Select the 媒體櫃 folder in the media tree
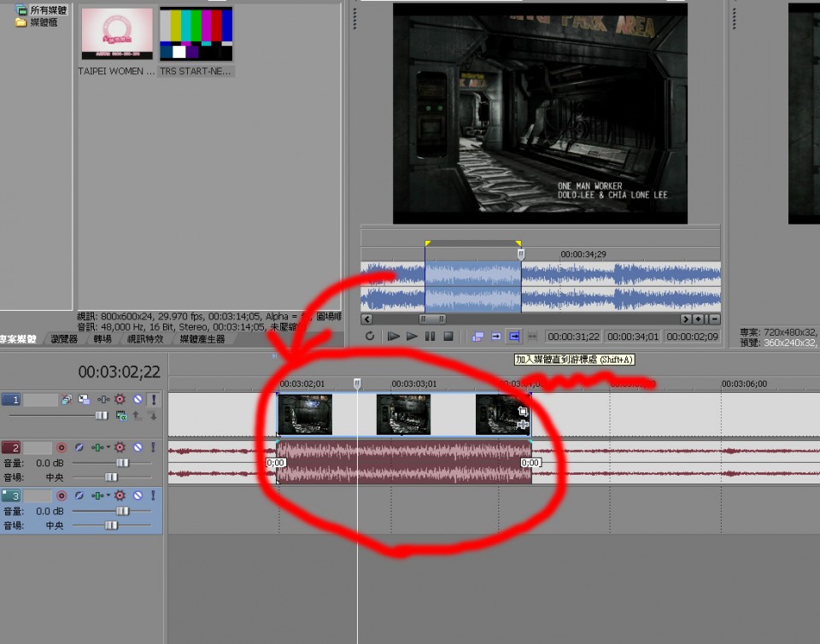This screenshot has height=644, width=820. coord(43,22)
